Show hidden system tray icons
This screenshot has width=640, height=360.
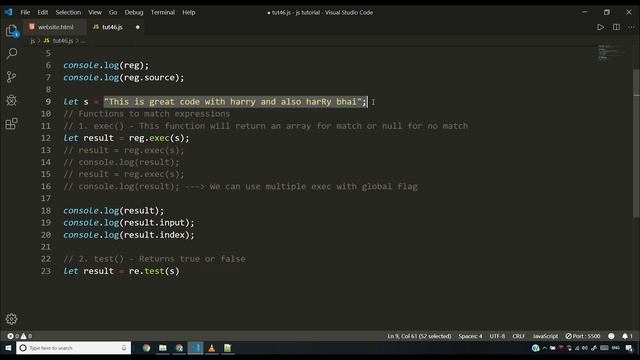(544, 348)
